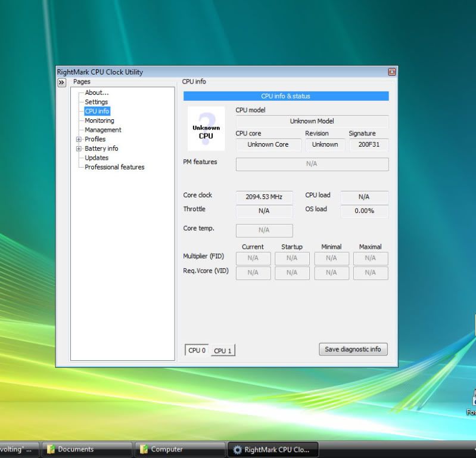Click the Revision Unknown value
Viewport: 476px width, 458px height.
(x=325, y=145)
